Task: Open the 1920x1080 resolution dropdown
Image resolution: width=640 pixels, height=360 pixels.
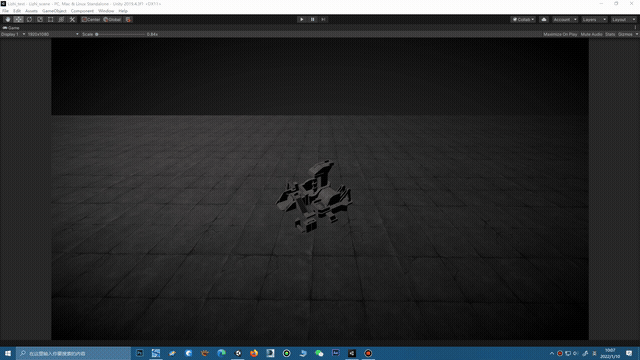Action: coord(53,35)
